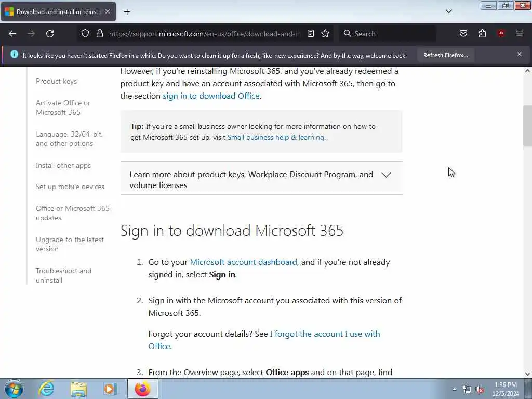
Task: Open the Microsoft account dashboard link
Action: click(244, 262)
